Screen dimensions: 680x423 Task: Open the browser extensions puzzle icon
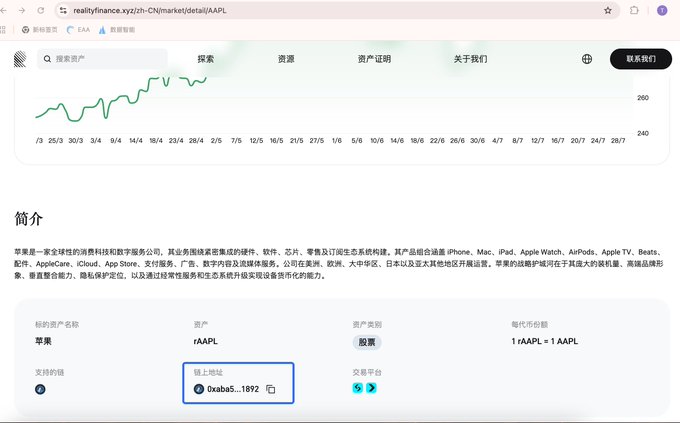pos(634,10)
